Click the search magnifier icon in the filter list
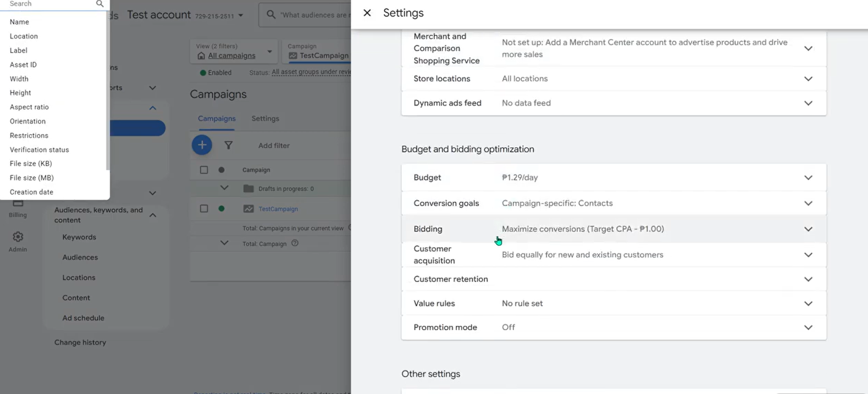Image resolution: width=868 pixels, height=394 pixels. 100,4
